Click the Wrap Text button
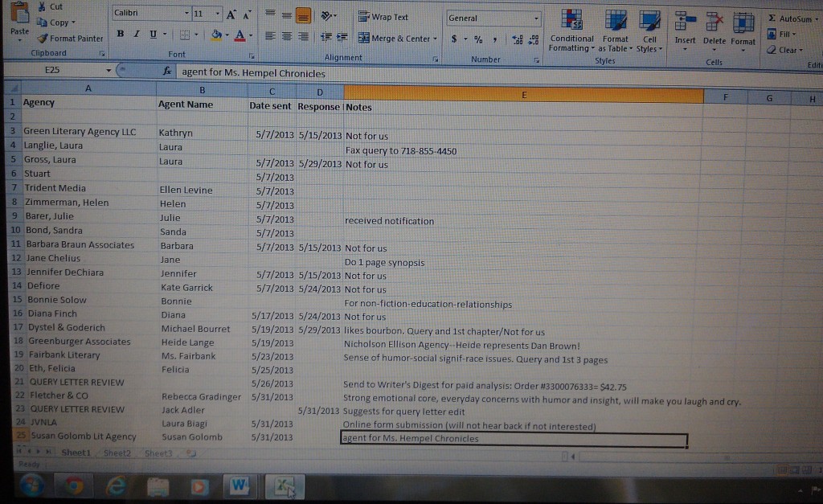 point(383,17)
